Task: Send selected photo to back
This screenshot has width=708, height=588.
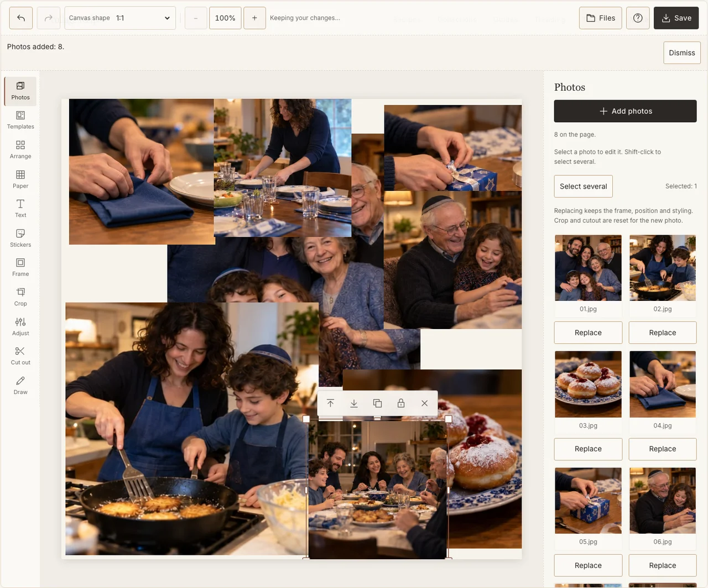Action: click(354, 403)
